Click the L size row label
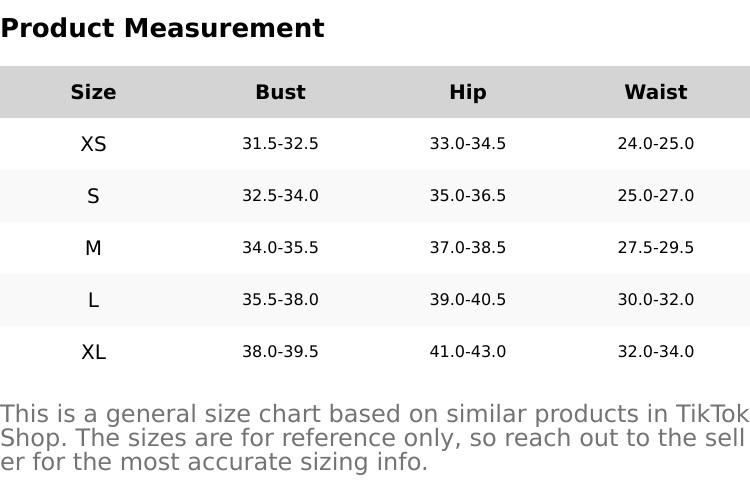This screenshot has width=750, height=498. point(93,301)
